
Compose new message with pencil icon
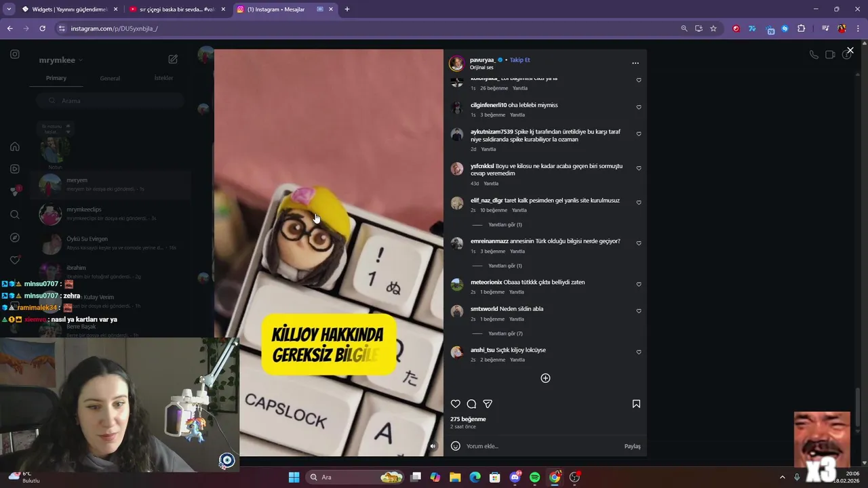tap(173, 60)
